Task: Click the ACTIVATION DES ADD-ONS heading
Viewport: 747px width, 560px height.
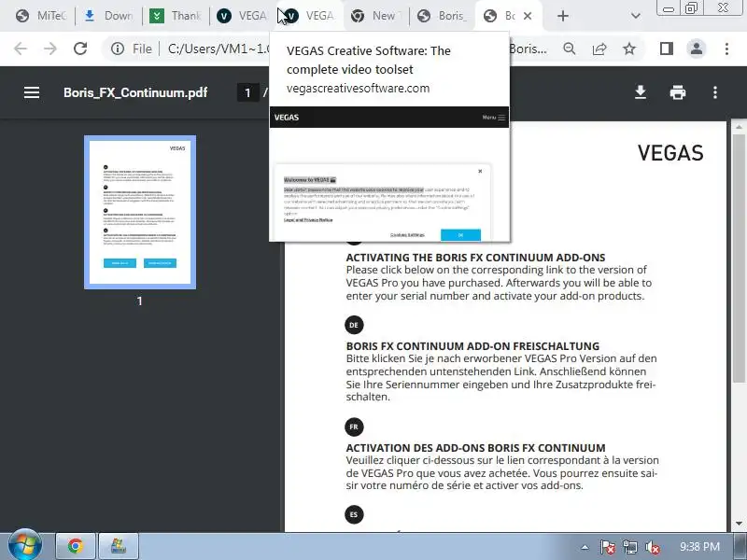Action: pyautogui.click(x=475, y=448)
